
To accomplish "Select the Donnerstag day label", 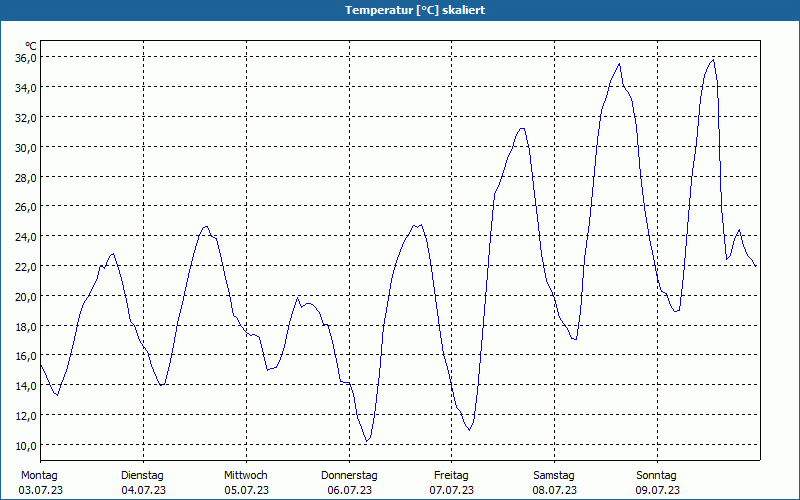I will coord(349,475).
